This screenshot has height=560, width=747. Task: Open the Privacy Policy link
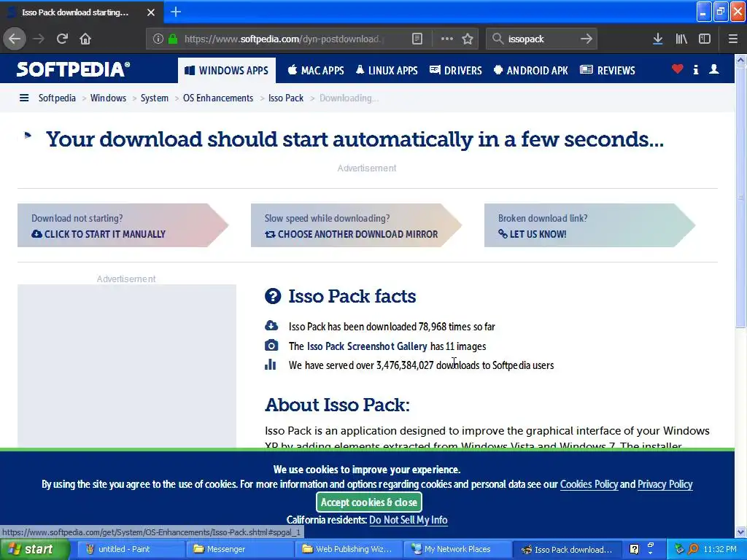[665, 484]
